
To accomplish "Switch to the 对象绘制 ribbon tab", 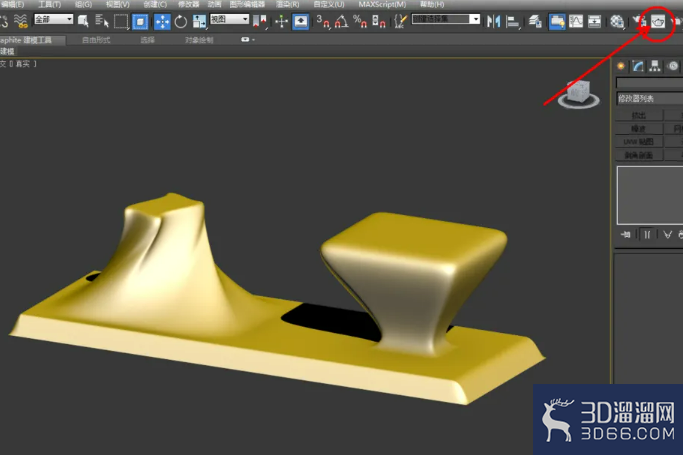I will (199, 40).
